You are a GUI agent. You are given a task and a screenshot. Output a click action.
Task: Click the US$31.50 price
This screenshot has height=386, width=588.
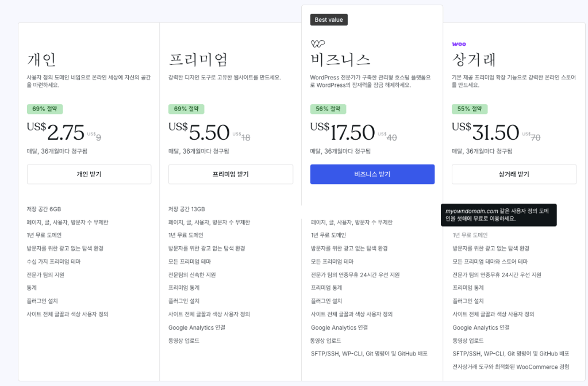pos(485,132)
